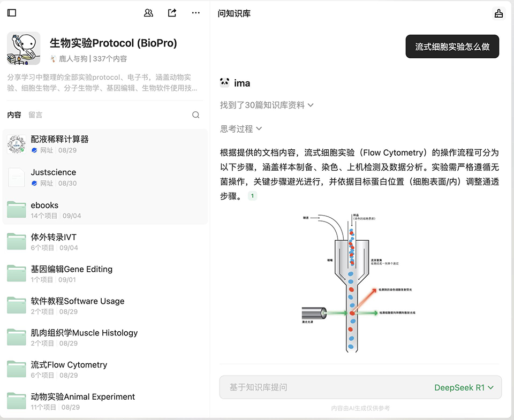Search the knowledge base content list
This screenshot has width=514, height=420.
pos(196,114)
